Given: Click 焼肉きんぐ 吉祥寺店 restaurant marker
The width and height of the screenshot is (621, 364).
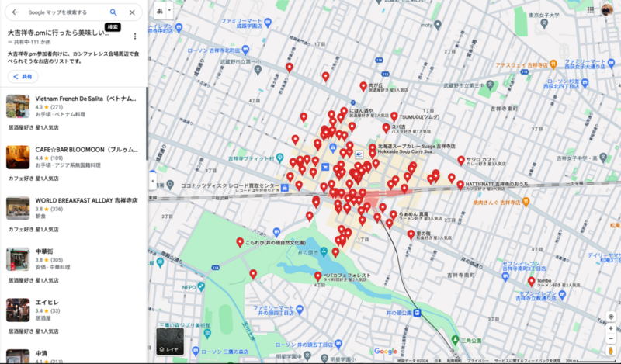Looking at the screenshot, I should tap(526, 202).
